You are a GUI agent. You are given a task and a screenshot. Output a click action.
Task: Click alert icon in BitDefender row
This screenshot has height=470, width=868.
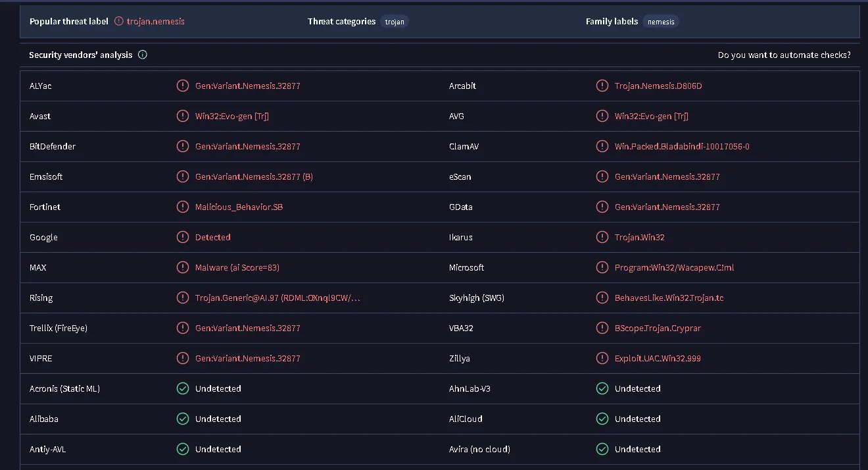pyautogui.click(x=183, y=146)
